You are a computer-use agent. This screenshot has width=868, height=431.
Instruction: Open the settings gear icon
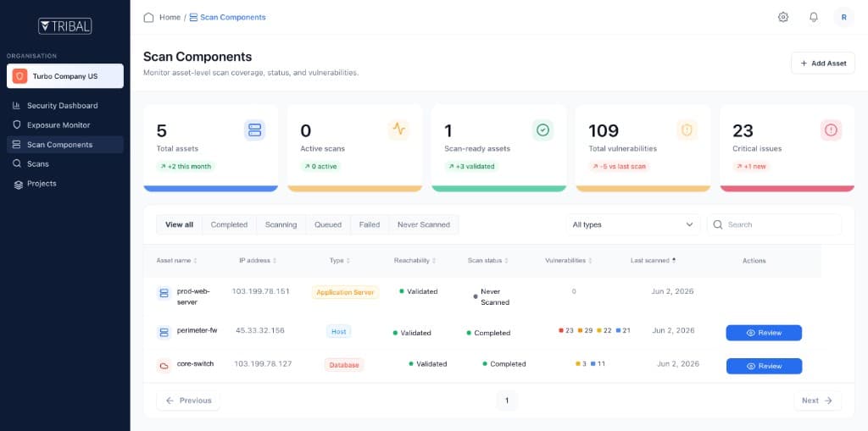coord(782,17)
